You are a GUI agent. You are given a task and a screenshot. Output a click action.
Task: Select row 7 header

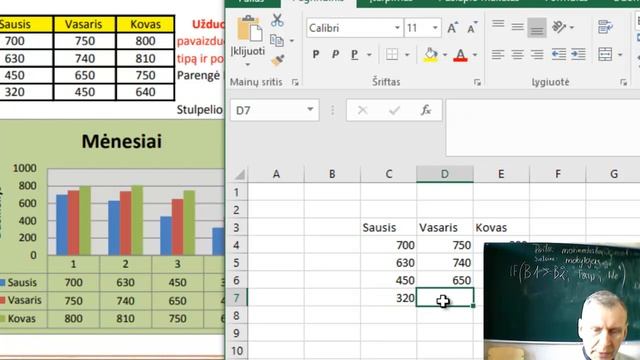(236, 298)
